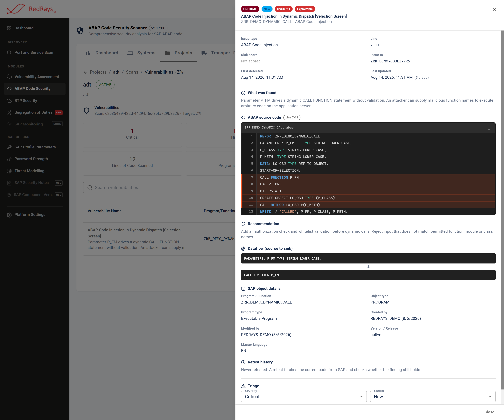The image size is (504, 420).
Task: Open the Severity dropdown set to Critical
Action: 304,397
